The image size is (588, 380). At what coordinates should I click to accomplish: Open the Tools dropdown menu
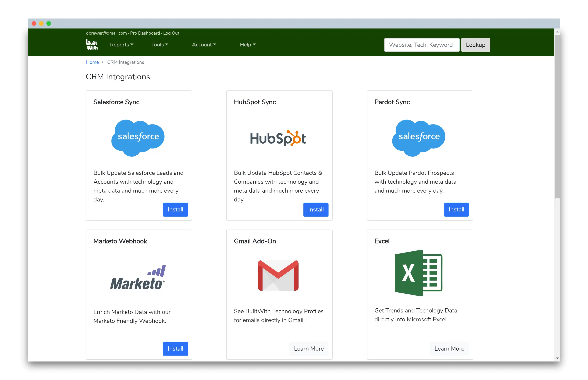(x=160, y=45)
